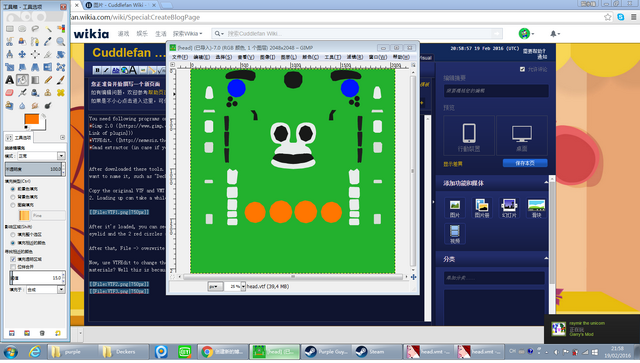This screenshot has height=363, width=640.
Task: Select the Airbrush tool
Action: (x=22, y=93)
